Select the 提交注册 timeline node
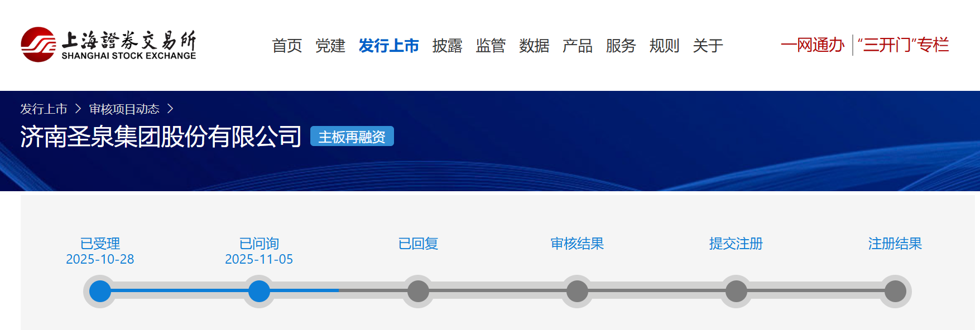This screenshot has height=330, width=980. [x=736, y=291]
